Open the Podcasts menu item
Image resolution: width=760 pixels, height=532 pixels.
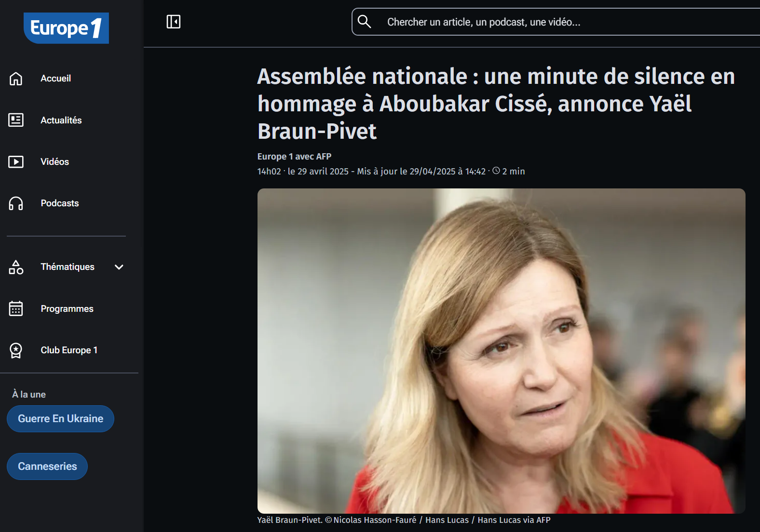pyautogui.click(x=60, y=203)
